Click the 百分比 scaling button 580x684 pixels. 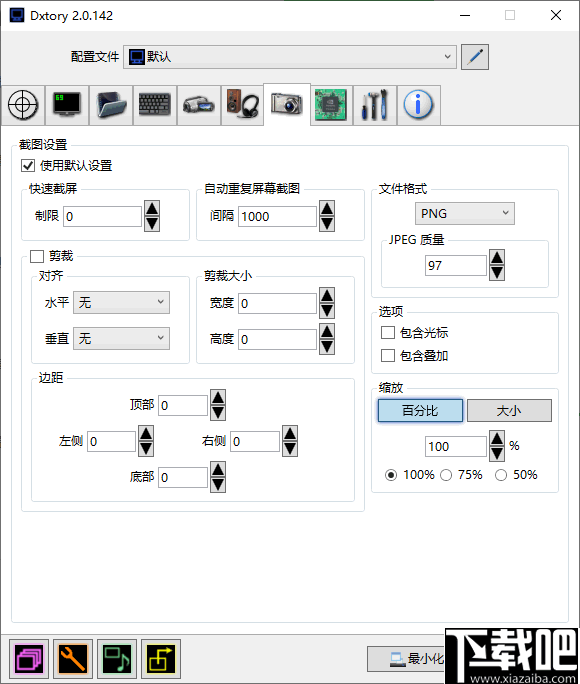coord(420,410)
